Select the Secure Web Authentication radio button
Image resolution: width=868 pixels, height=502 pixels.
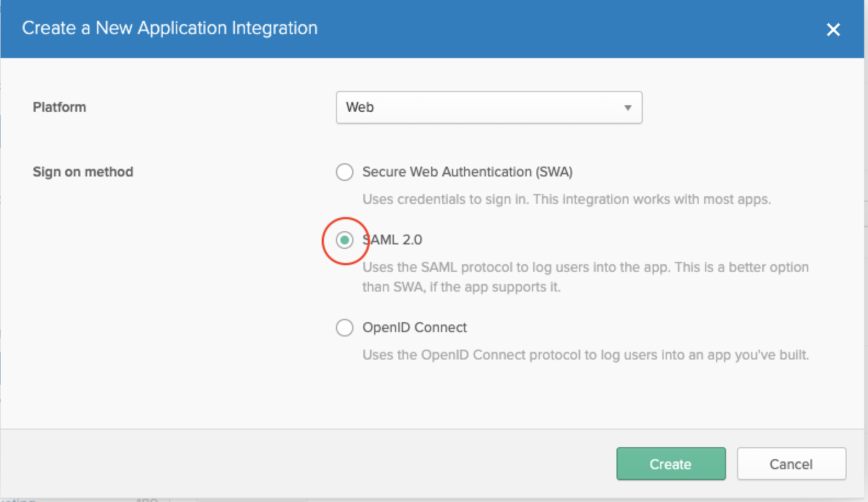345,172
